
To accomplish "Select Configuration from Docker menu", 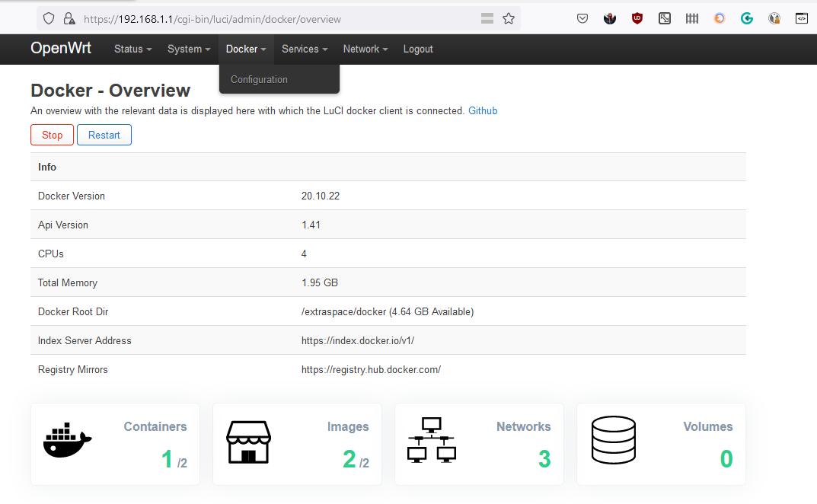I will [259, 79].
